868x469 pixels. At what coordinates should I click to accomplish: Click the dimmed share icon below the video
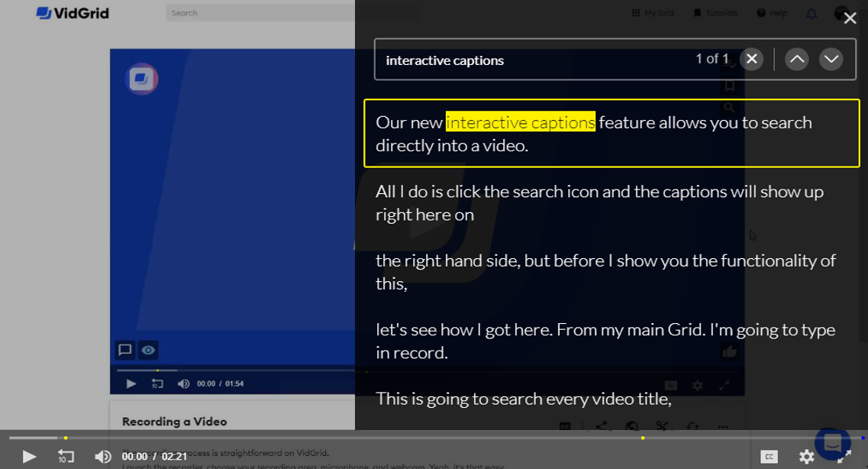(x=601, y=425)
